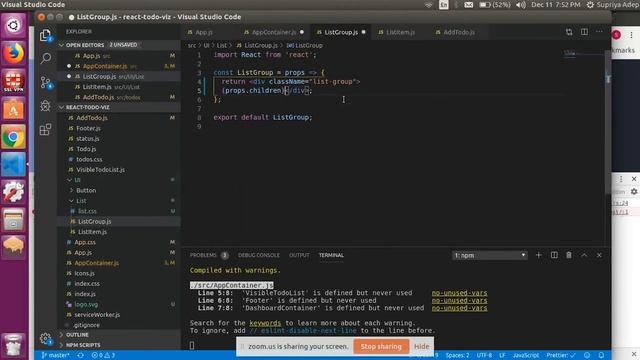Image resolution: width=640 pixels, height=360 pixels.
Task: Maximize the terminal panel with chevron up
Action: [584, 255]
